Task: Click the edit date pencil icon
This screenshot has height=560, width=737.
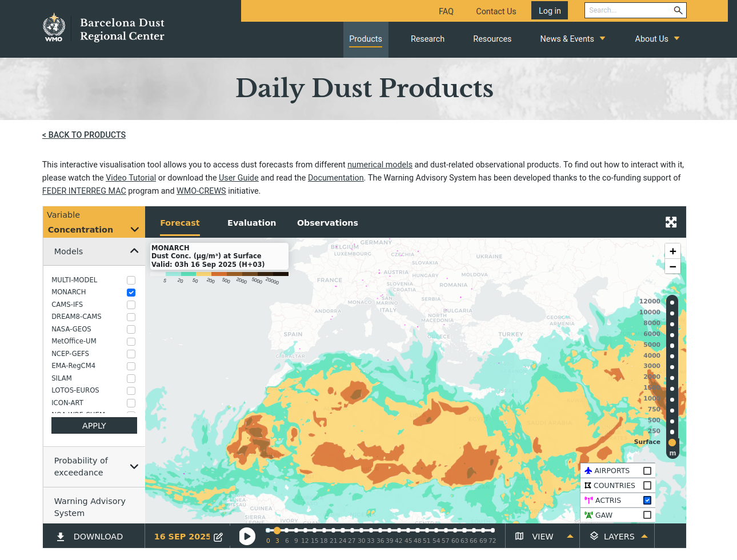Action: coord(218,537)
